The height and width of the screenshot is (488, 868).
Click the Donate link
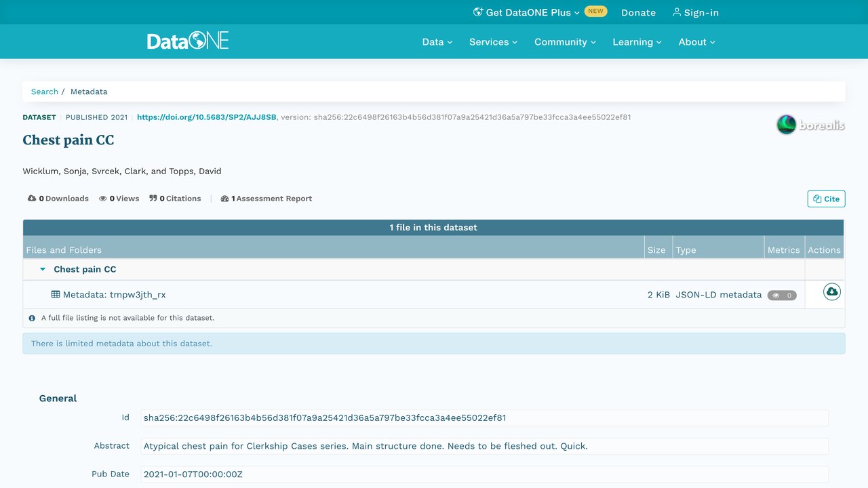pos(639,12)
